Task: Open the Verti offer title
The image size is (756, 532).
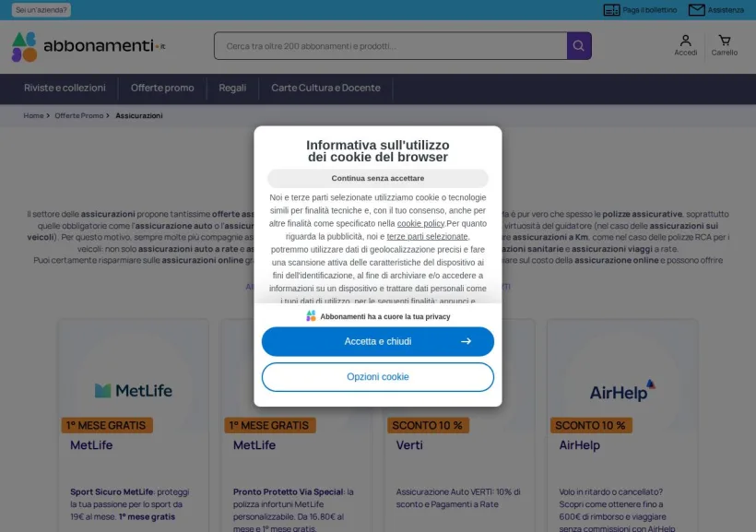Action: point(409,445)
